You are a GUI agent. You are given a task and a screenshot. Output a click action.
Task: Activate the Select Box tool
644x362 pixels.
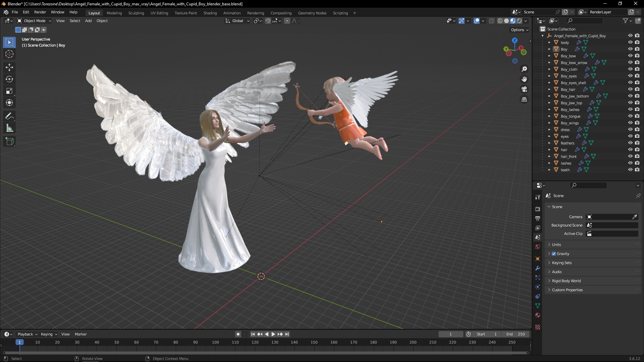click(9, 42)
